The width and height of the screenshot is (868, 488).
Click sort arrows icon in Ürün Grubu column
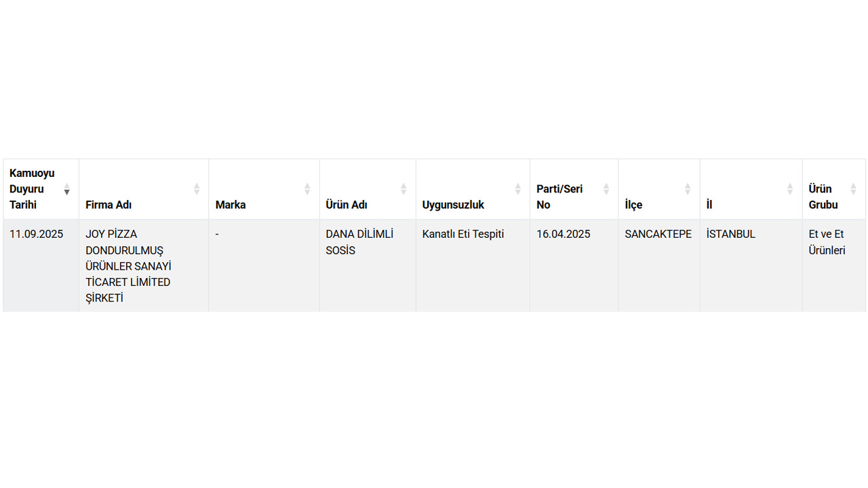[853, 189]
